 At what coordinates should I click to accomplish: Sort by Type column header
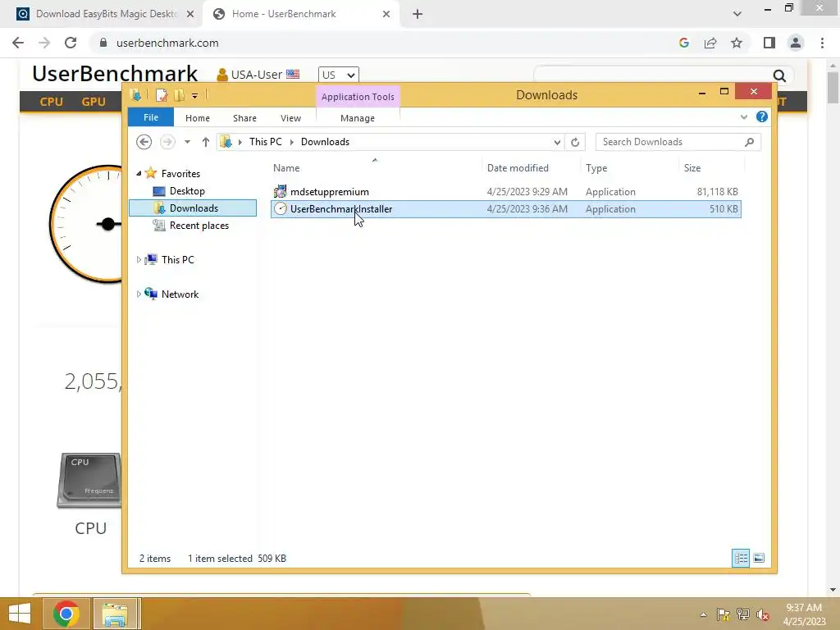pyautogui.click(x=596, y=167)
